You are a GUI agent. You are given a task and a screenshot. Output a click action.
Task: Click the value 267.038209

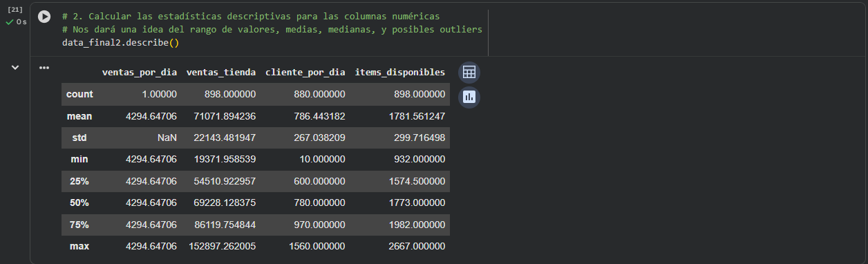[319, 138]
